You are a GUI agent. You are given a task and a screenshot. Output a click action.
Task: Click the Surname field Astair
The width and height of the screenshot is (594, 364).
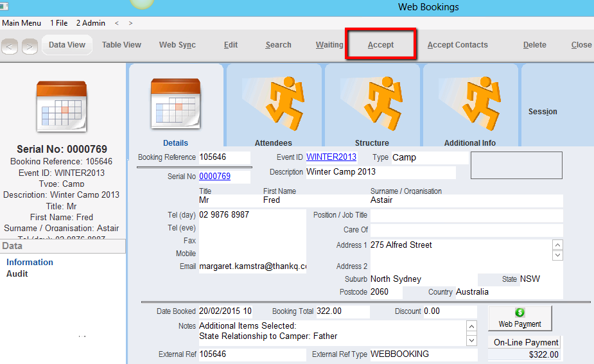pyautogui.click(x=466, y=200)
